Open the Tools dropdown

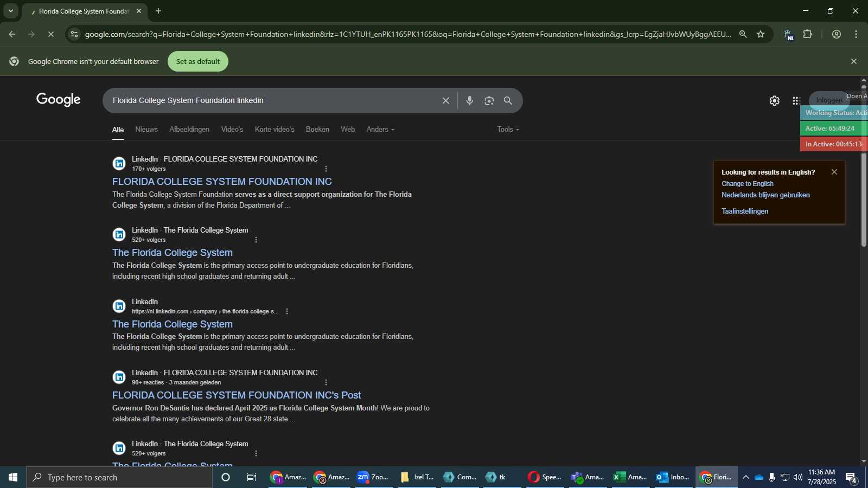(x=508, y=129)
